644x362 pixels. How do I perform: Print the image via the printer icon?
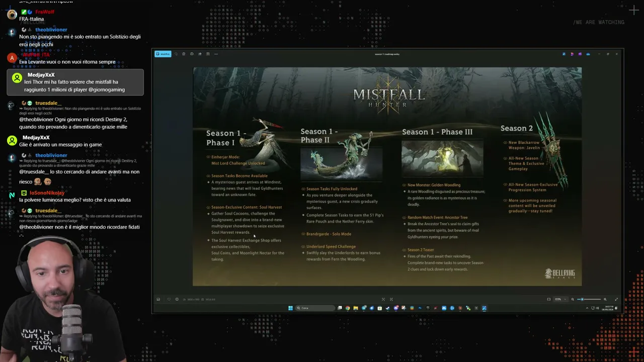click(192, 54)
